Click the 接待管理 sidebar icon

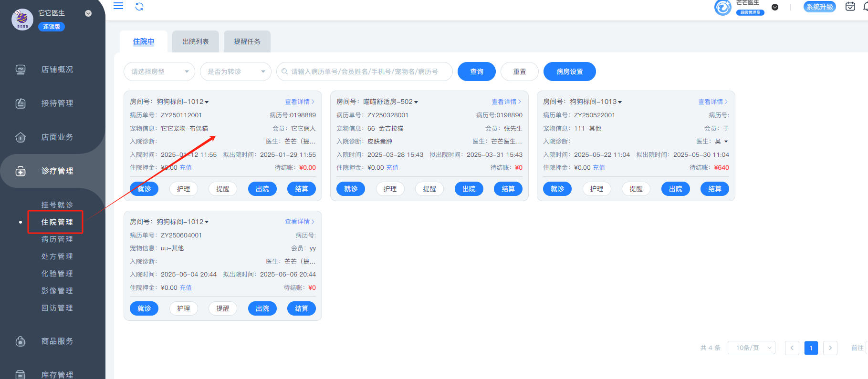pos(21,103)
